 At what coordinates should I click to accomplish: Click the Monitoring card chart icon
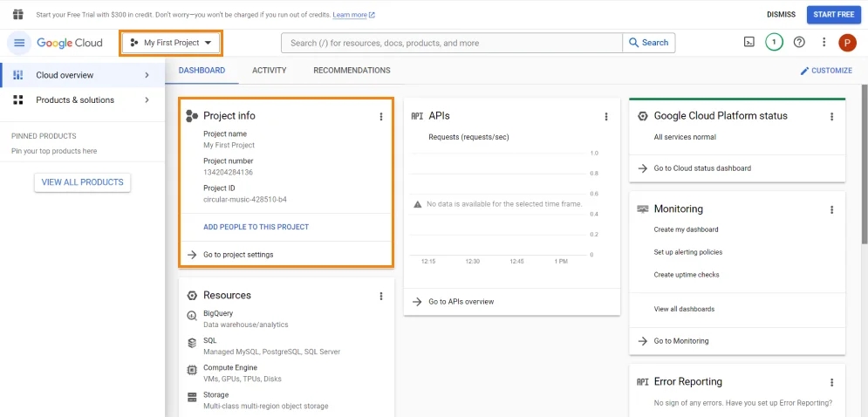[643, 209]
